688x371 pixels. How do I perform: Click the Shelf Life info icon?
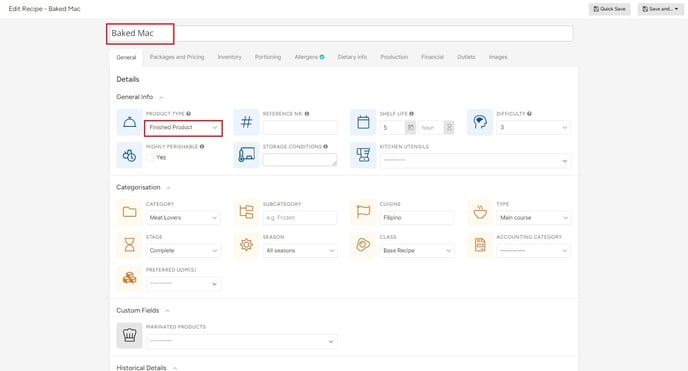(411, 114)
